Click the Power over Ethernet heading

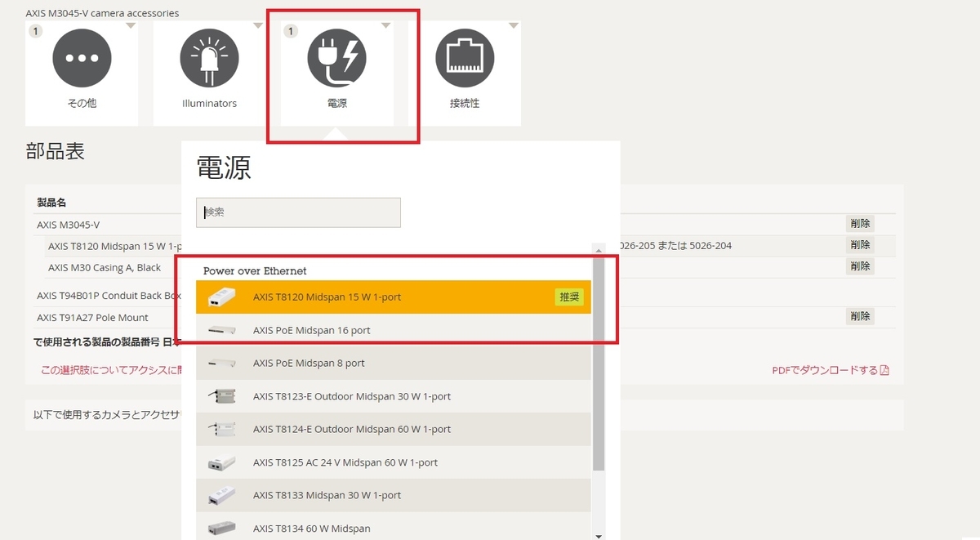point(255,271)
